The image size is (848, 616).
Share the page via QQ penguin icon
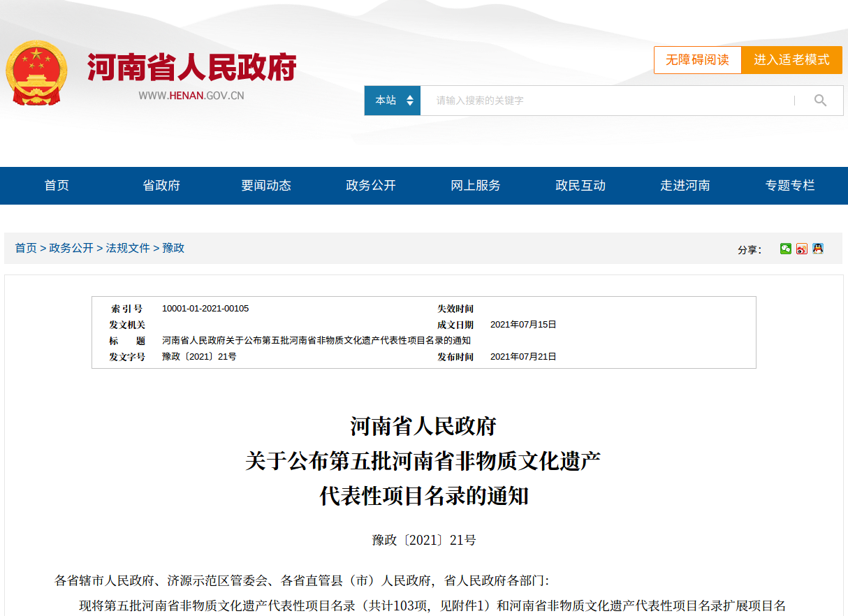pyautogui.click(x=818, y=249)
